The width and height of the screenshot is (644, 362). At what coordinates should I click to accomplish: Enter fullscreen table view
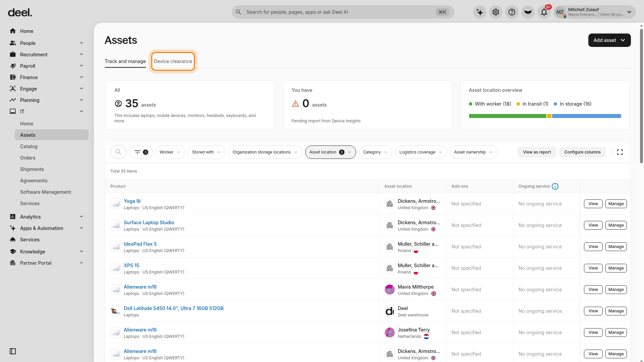coord(620,152)
